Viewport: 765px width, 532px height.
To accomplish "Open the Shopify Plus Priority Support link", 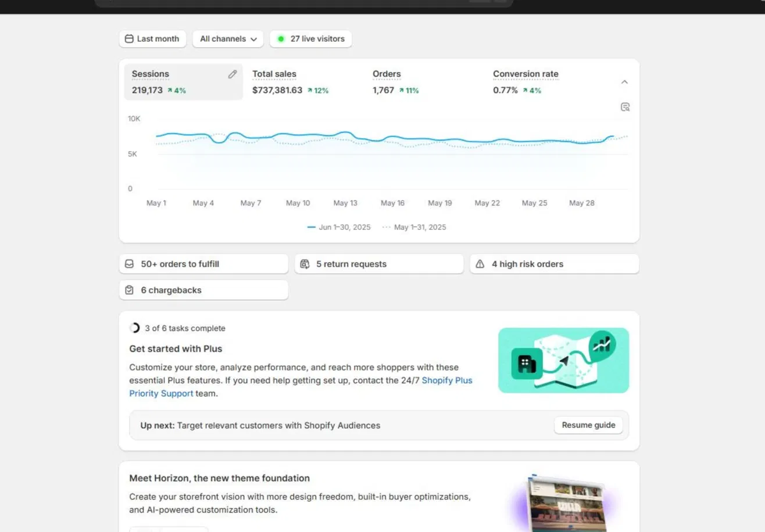I will coord(301,387).
